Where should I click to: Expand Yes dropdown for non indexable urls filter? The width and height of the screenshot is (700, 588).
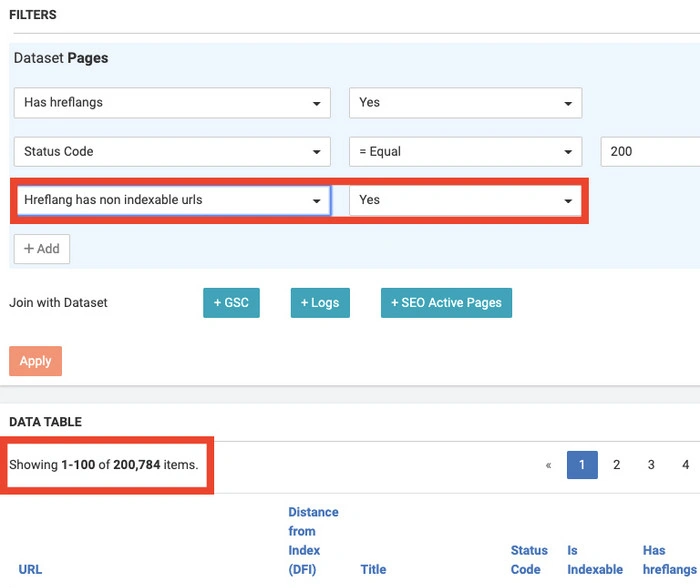pos(465,200)
